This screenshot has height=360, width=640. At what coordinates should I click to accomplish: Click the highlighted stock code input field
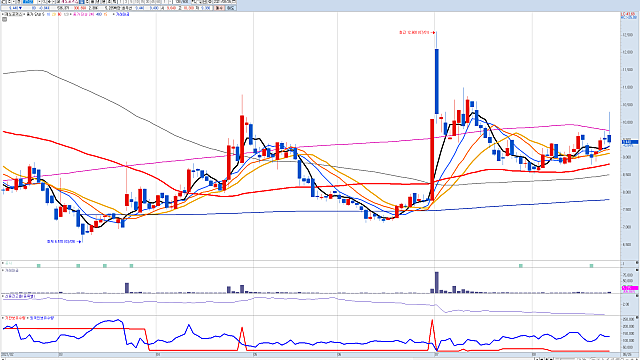pos(28,2)
